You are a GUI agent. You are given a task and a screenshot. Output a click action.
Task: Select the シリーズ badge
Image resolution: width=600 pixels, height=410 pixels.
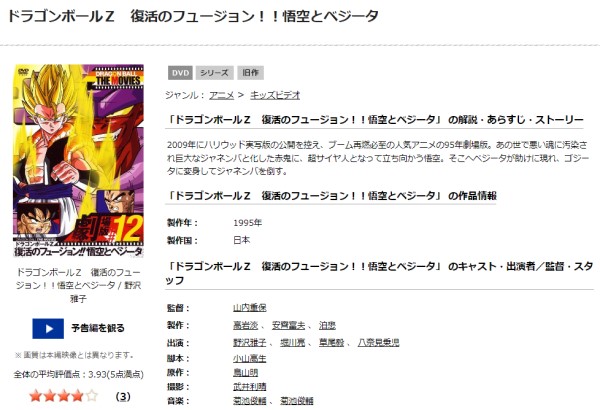pos(213,73)
